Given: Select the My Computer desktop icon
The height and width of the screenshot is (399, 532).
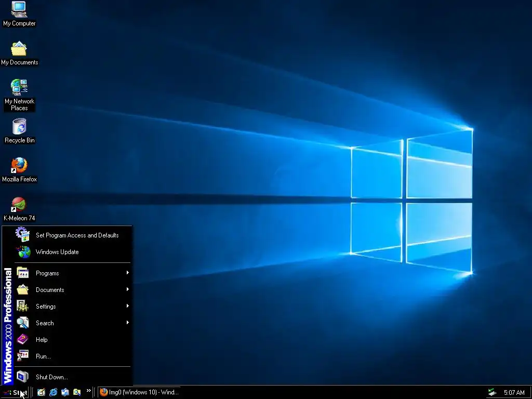Looking at the screenshot, I should pyautogui.click(x=19, y=14).
